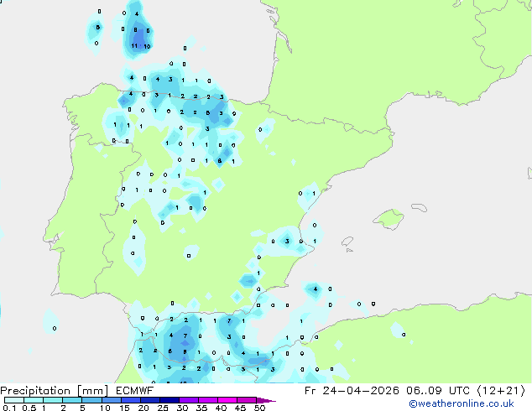532x411 pixels.
Task: Click the '20' legend scale label
Action: 143,408
